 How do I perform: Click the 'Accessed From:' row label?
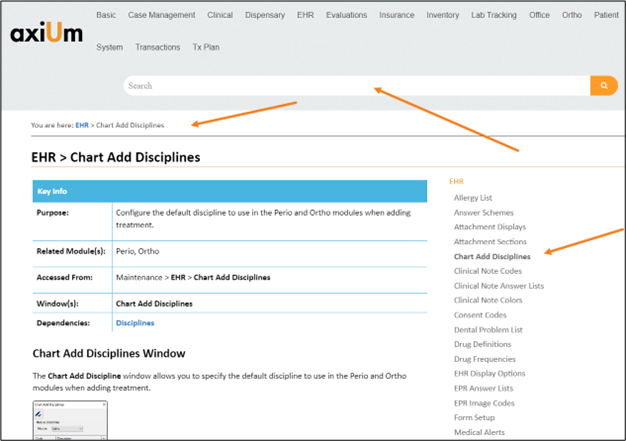(x=65, y=277)
